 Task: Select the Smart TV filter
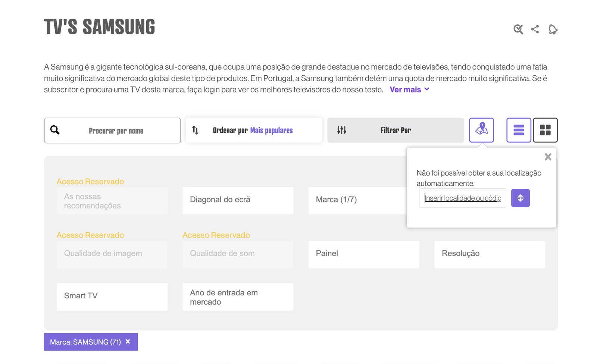pyautogui.click(x=112, y=296)
